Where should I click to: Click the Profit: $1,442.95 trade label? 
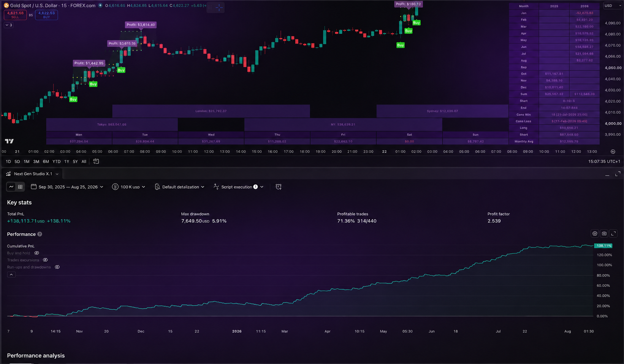pos(89,63)
